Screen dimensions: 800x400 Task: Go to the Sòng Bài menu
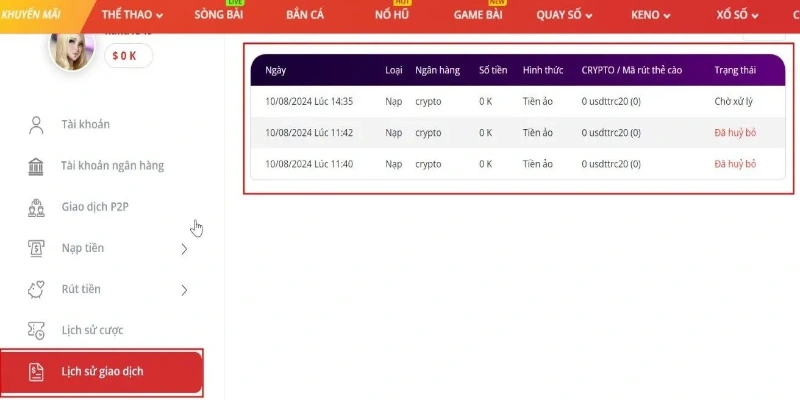click(x=219, y=15)
